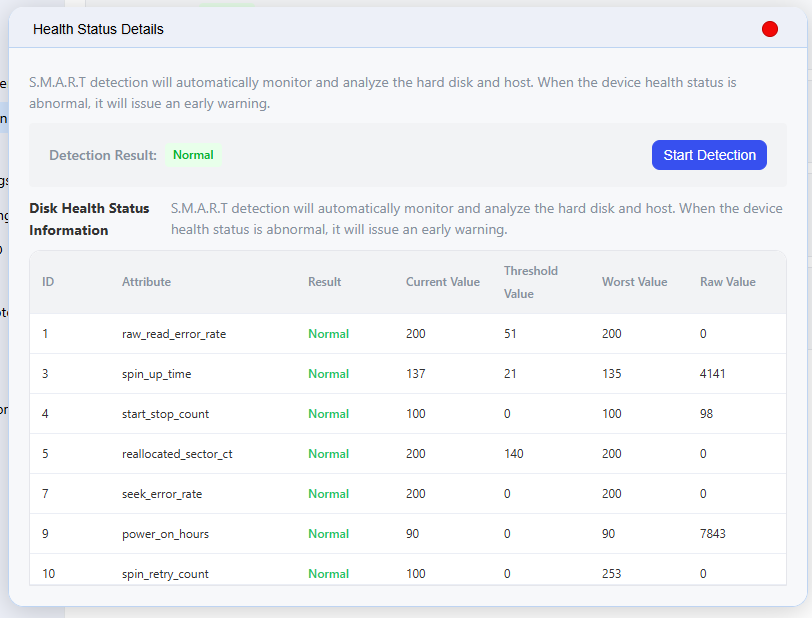Select the raw_read_error_rate attribute cell
The width and height of the screenshot is (812, 618).
174,334
